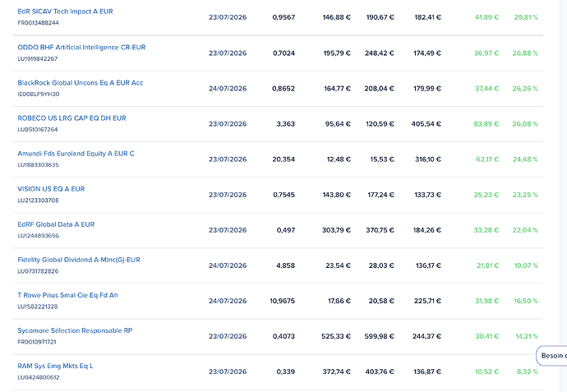Click the 26,88 % performance value

click(x=525, y=53)
